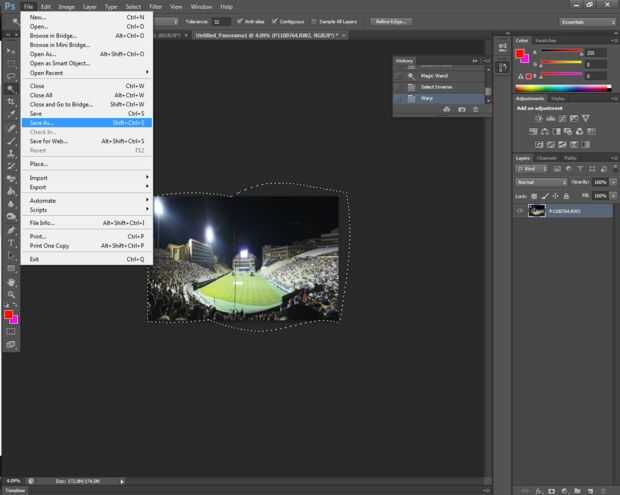The height and width of the screenshot is (495, 620).
Task: Toggle the Anti-alias checkbox
Action: (240, 21)
